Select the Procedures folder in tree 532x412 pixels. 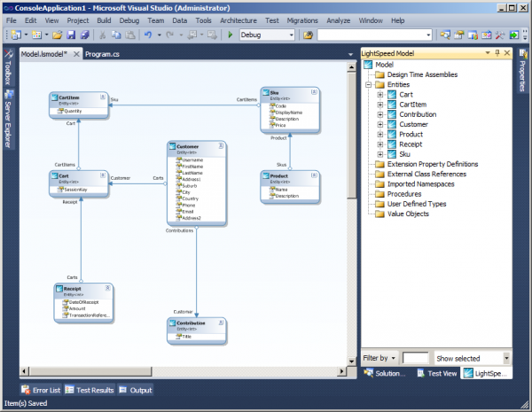point(404,194)
